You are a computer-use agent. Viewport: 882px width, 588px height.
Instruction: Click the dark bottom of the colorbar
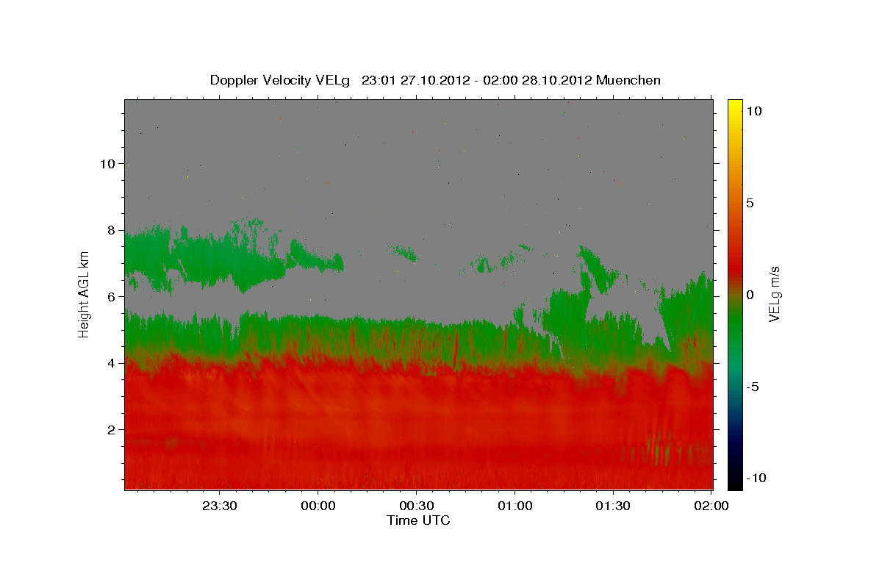click(x=735, y=470)
